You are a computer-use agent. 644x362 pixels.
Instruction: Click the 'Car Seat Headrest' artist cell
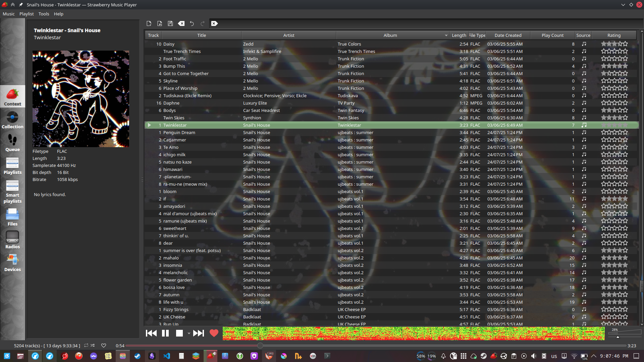click(261, 110)
